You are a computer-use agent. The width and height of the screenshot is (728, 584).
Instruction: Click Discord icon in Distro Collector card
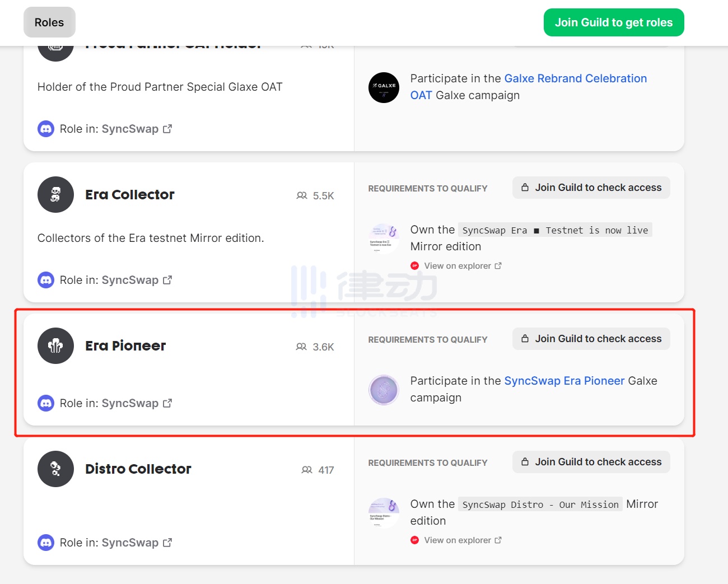[46, 543]
